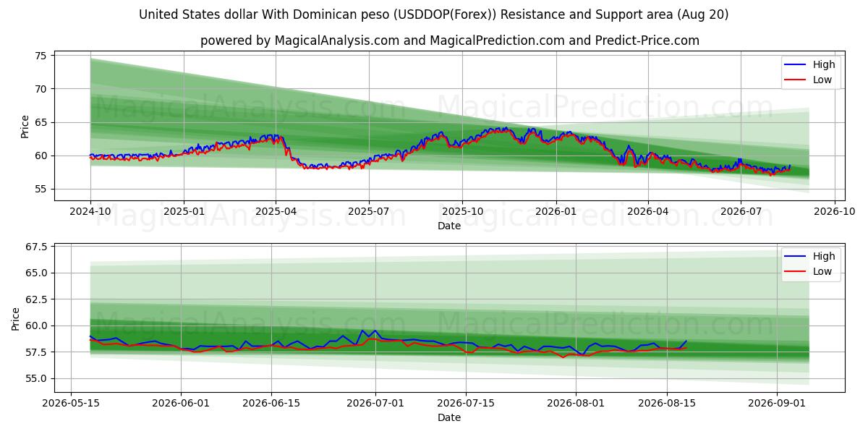This screenshot has width=868, height=434.
Task: Click the '2026-10' x-axis label in top chart
Action: tap(834, 212)
